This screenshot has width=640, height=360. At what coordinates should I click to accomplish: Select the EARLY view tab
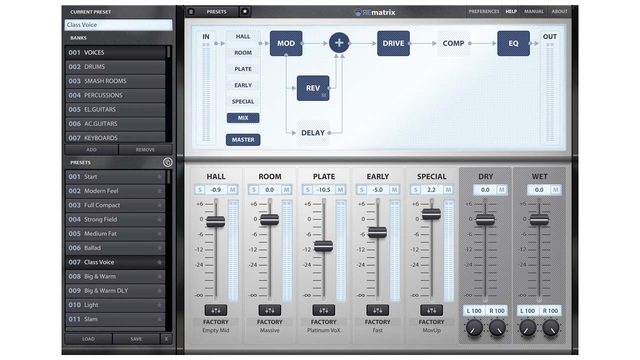[243, 85]
